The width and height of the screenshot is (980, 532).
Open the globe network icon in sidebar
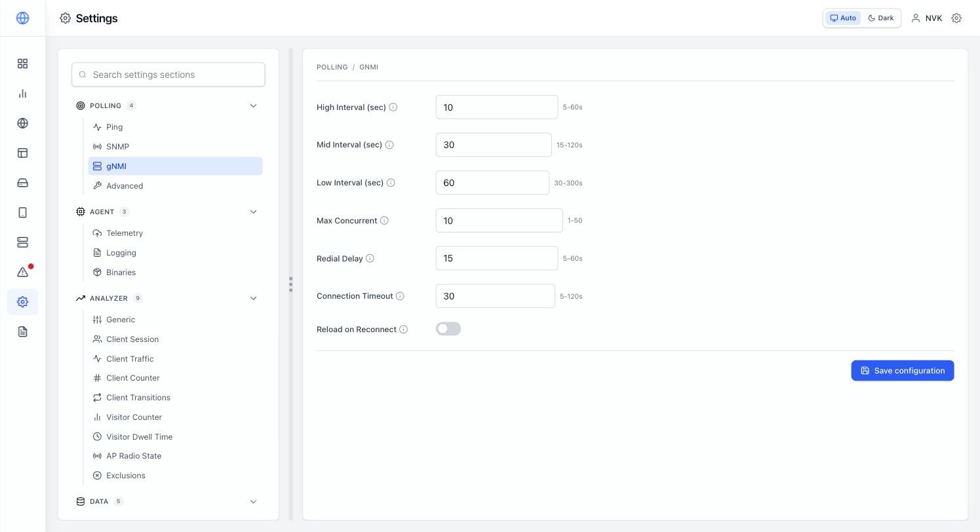click(x=22, y=123)
